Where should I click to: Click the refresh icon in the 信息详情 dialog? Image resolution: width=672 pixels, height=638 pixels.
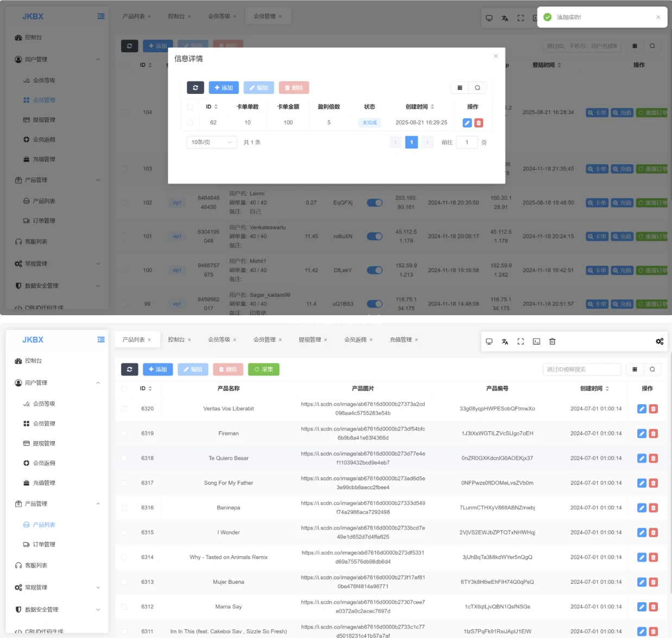(x=195, y=87)
